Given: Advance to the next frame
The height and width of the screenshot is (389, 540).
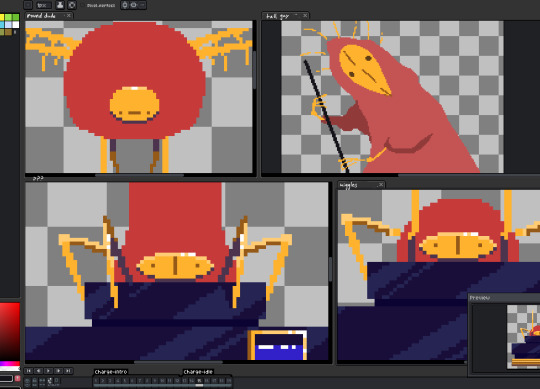Looking at the screenshot, I should point(59,371).
